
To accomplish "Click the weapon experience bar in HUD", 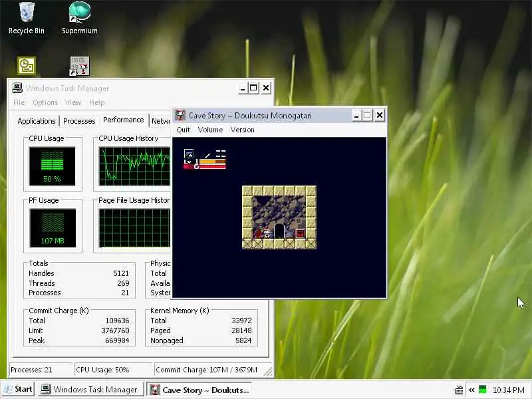I will click(x=212, y=162).
